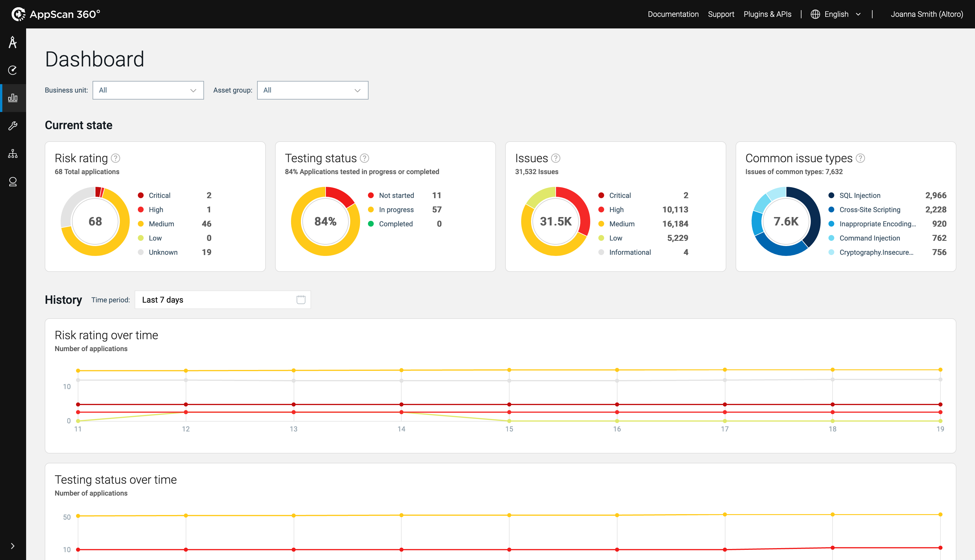The width and height of the screenshot is (975, 560).
Task: Click the Testing status help question icon
Action: [364, 158]
